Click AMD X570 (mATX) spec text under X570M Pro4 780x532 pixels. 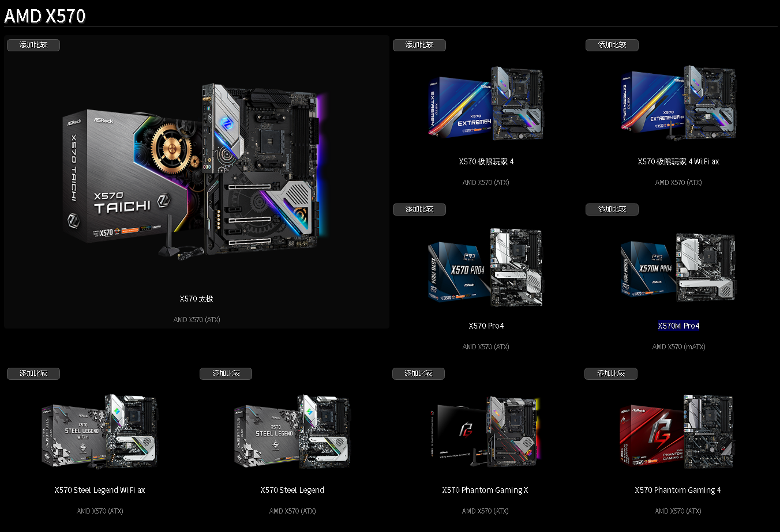click(x=678, y=346)
